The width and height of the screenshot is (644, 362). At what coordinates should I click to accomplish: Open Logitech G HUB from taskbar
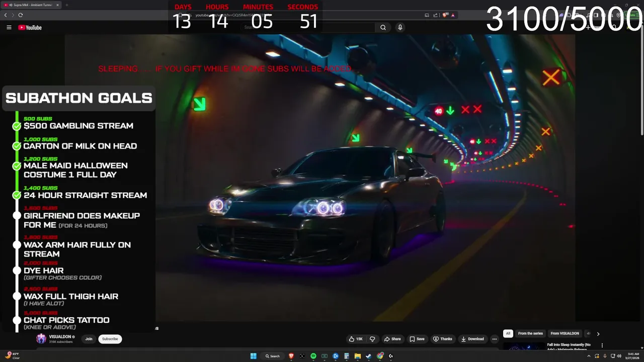pyautogui.click(x=391, y=356)
